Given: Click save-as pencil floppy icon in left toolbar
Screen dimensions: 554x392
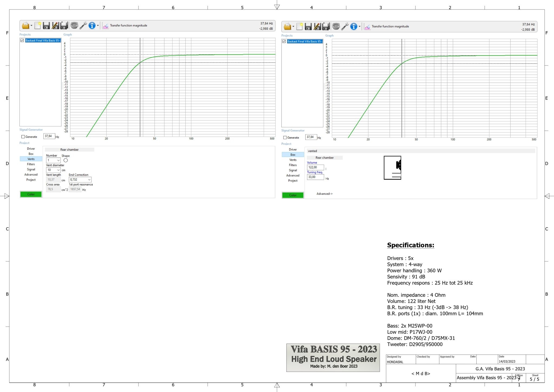Looking at the screenshot, I should 55,26.
